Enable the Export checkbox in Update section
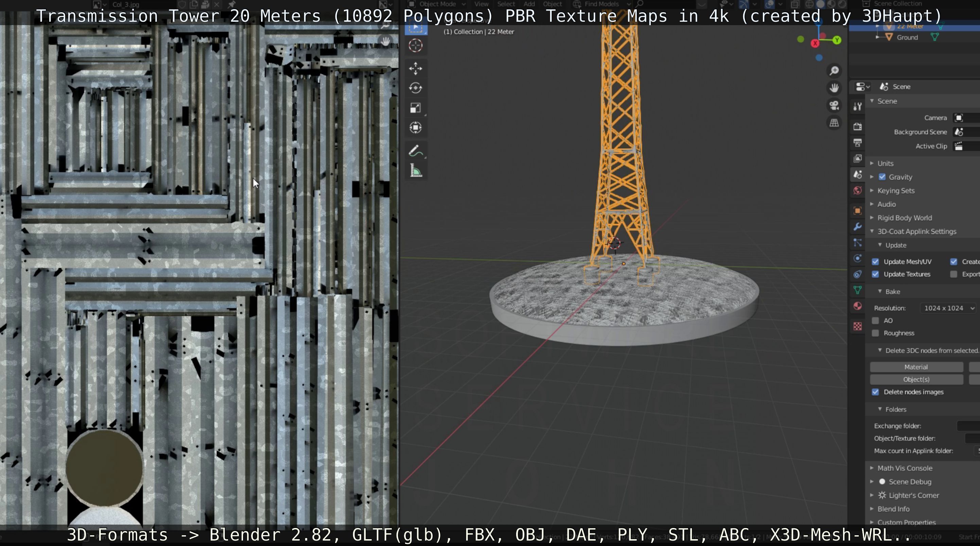This screenshot has width=980, height=546. coord(953,274)
